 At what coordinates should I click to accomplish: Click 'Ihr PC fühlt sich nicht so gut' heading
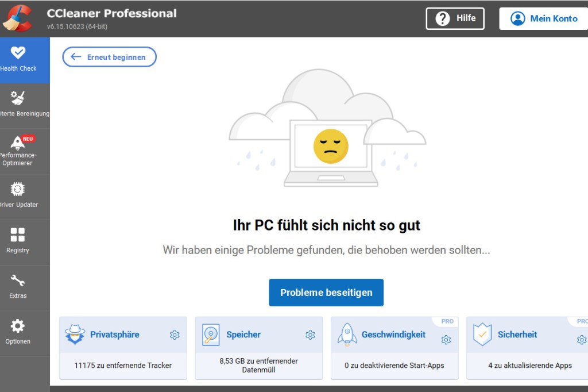[326, 225]
